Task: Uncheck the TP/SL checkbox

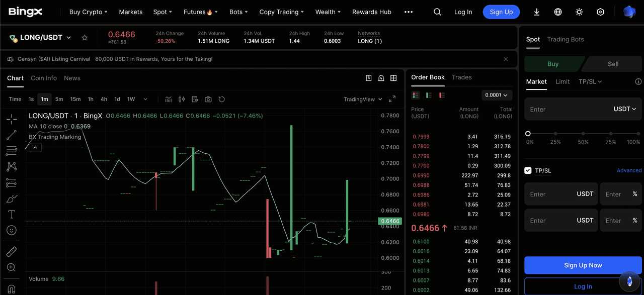Action: click(528, 170)
